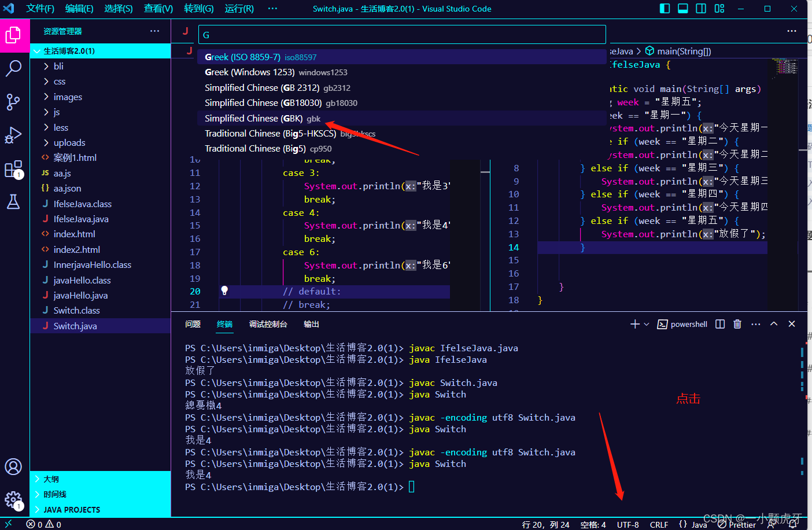The width and height of the screenshot is (812, 530).
Task: Click UTF-8 encoding in status bar
Action: tap(628, 525)
